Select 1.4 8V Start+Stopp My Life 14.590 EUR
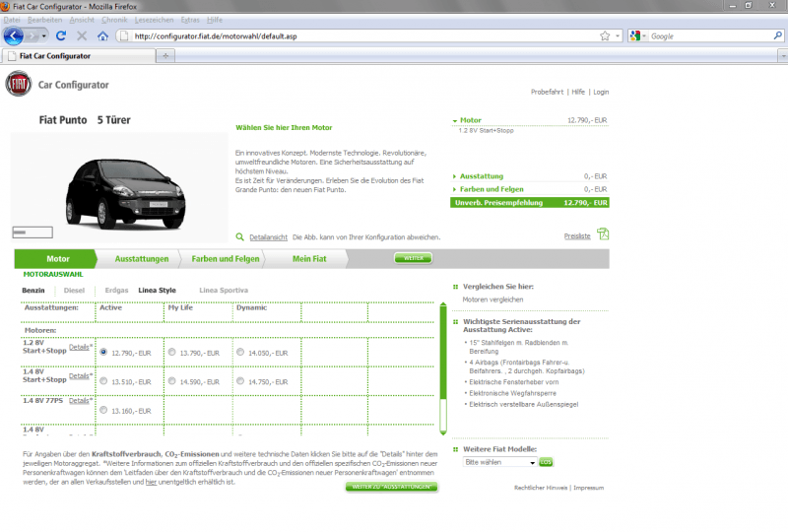The image size is (788, 532). [x=171, y=381]
